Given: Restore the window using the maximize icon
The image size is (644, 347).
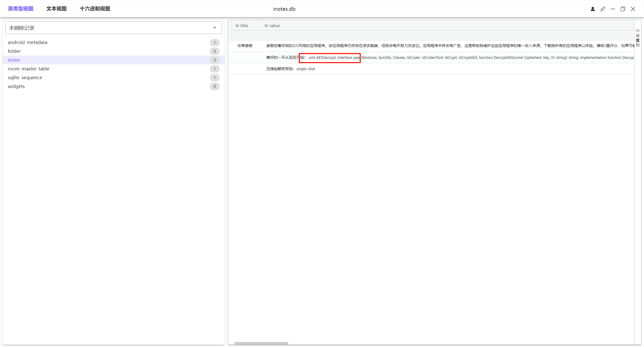Looking at the screenshot, I should [623, 9].
